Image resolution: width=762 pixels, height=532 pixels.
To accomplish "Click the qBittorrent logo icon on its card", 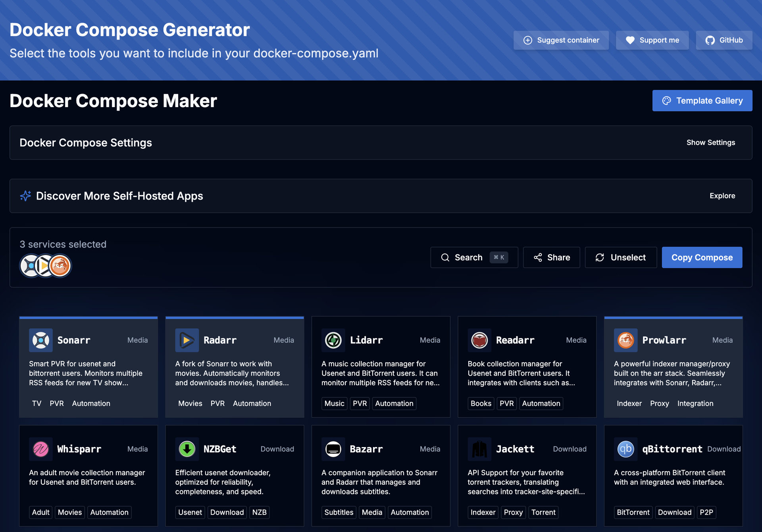I will (625, 449).
